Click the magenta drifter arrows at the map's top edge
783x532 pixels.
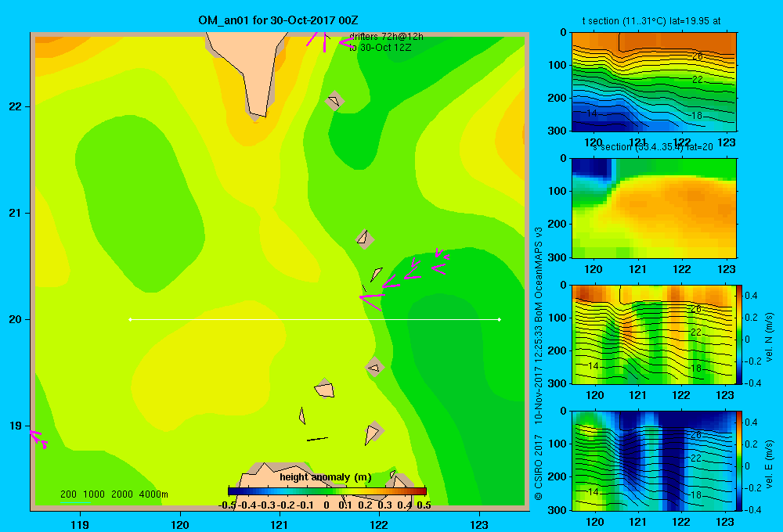330,41
